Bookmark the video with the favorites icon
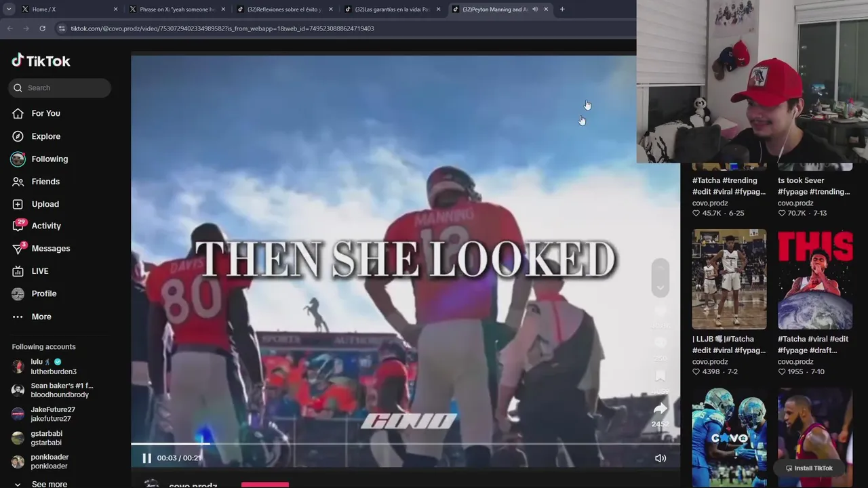Viewport: 868px width, 488px height. [660, 376]
